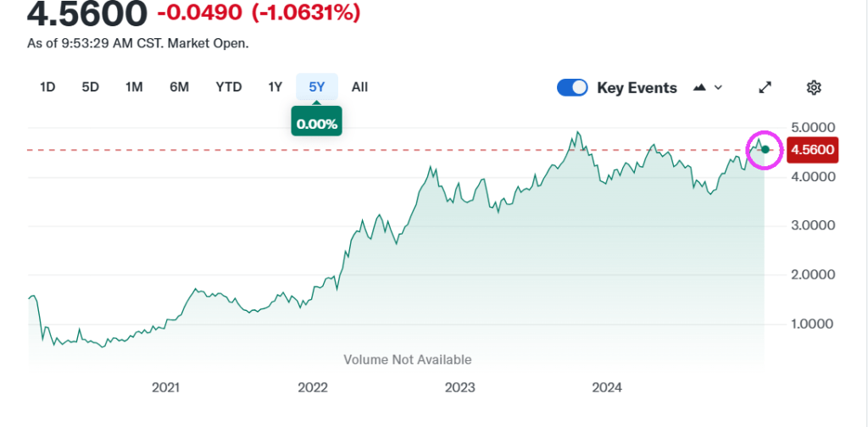Viewport: 868px width, 427px height.
Task: Click the green 0.00% change badge
Action: tap(316, 124)
